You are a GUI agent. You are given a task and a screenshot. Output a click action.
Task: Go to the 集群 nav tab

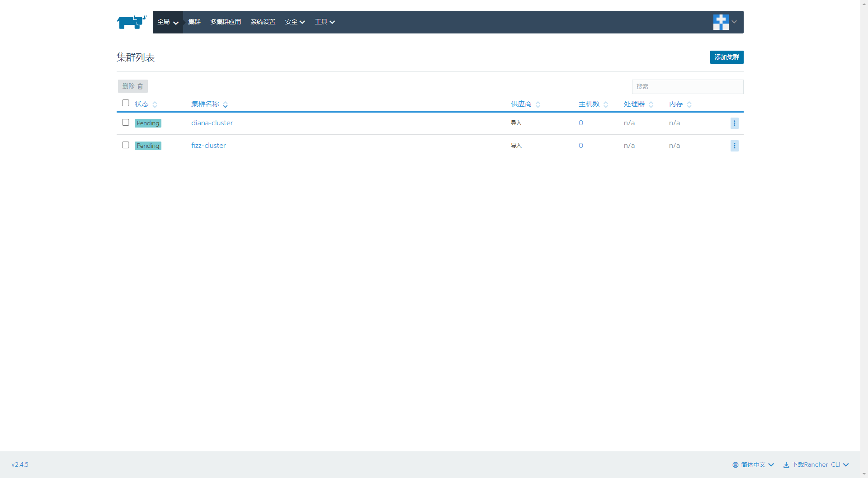194,22
